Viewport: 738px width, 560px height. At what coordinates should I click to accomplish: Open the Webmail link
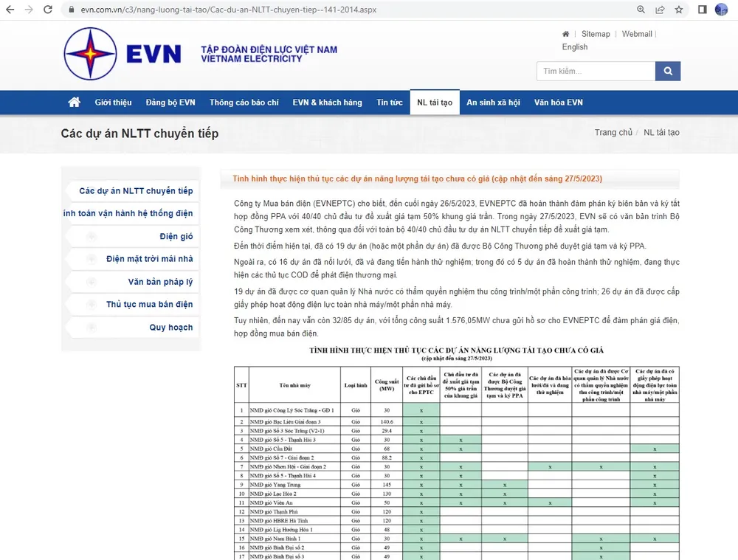click(x=637, y=34)
